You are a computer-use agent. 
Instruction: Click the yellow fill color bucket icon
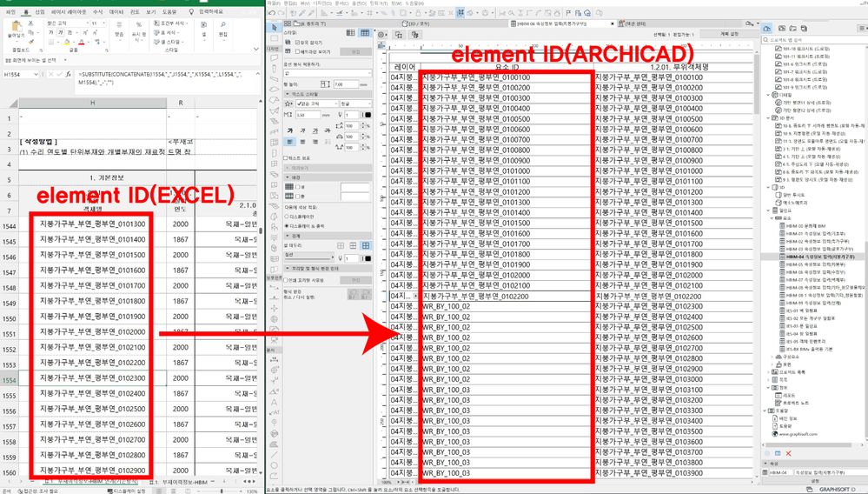(x=66, y=42)
